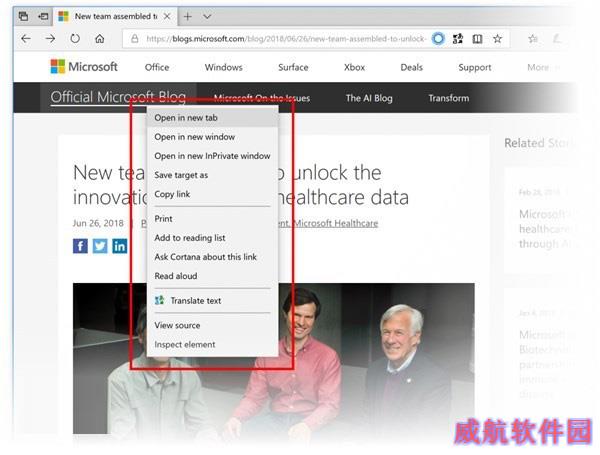The image size is (600, 455).
Task: Open the Deals nav link
Action: coord(411,67)
